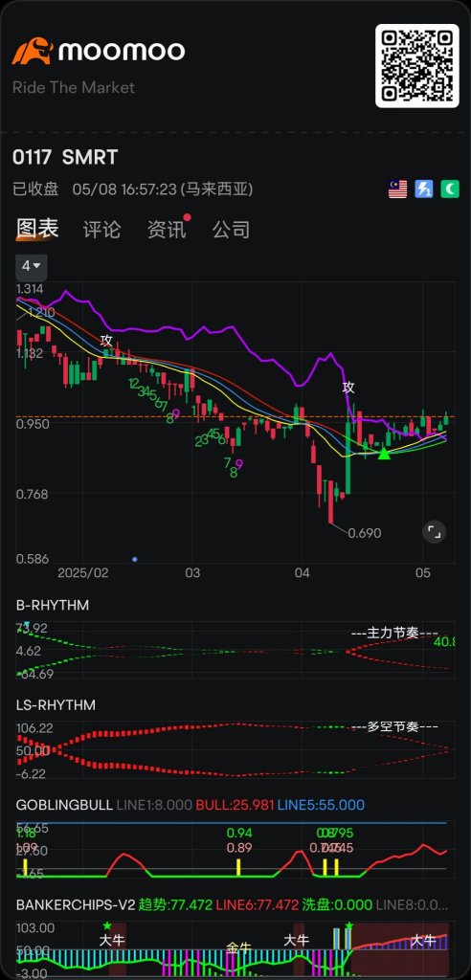Tap the Malaysia flag icon
This screenshot has width=471, height=980.
point(398,189)
